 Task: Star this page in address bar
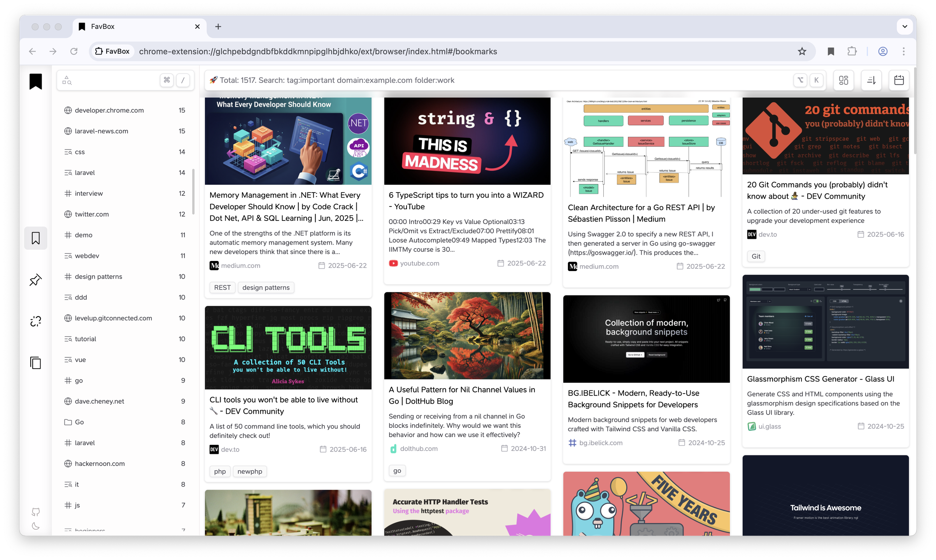pyautogui.click(x=802, y=51)
